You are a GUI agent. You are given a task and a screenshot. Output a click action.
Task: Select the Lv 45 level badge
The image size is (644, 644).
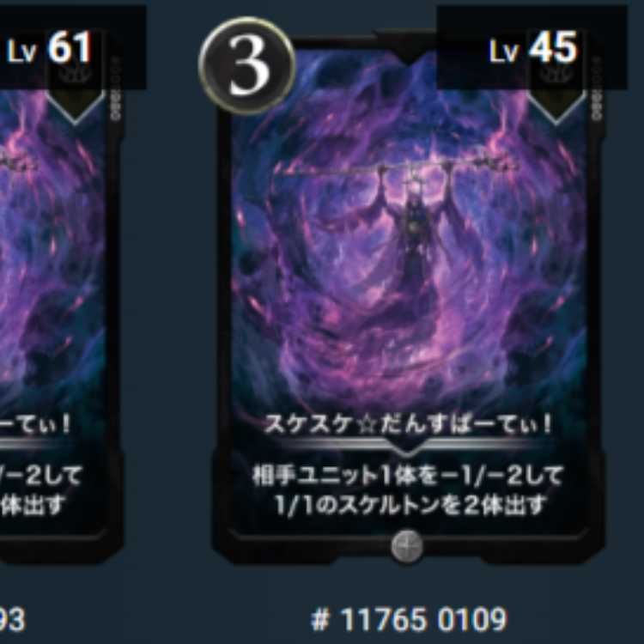532,47
